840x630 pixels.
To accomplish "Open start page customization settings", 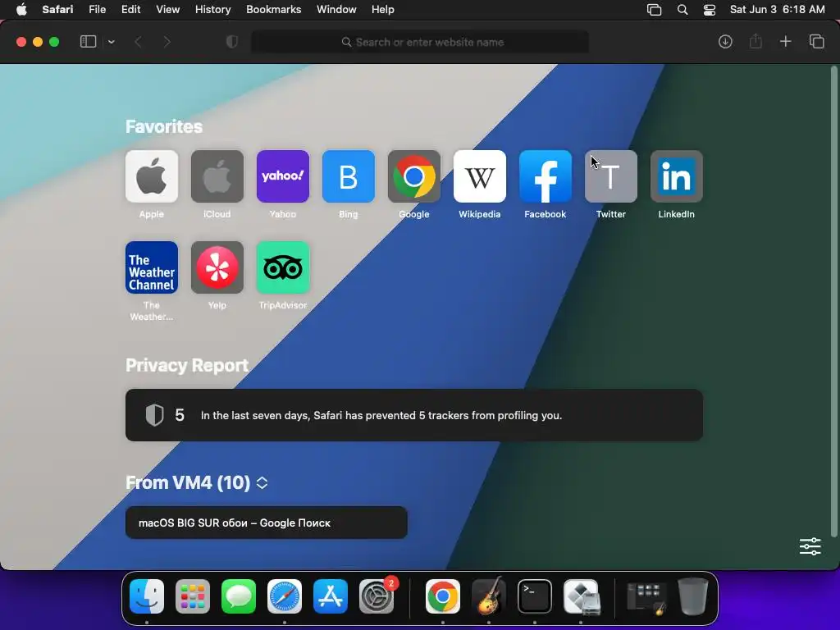I will point(810,546).
